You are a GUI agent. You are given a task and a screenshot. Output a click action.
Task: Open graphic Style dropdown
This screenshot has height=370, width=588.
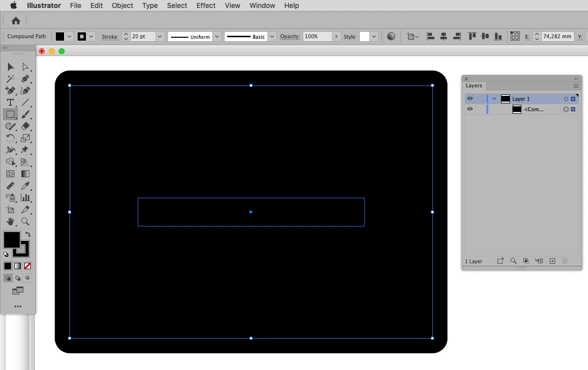click(x=374, y=36)
